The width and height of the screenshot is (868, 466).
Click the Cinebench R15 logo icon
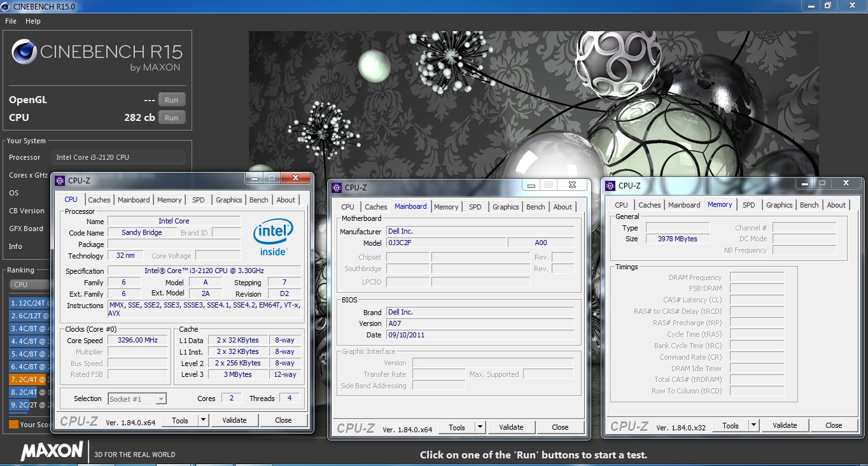coord(24,52)
